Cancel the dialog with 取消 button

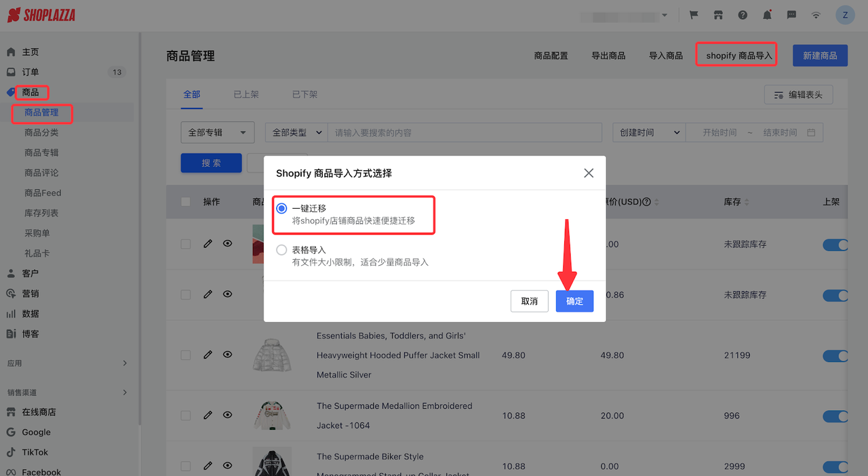pos(530,301)
